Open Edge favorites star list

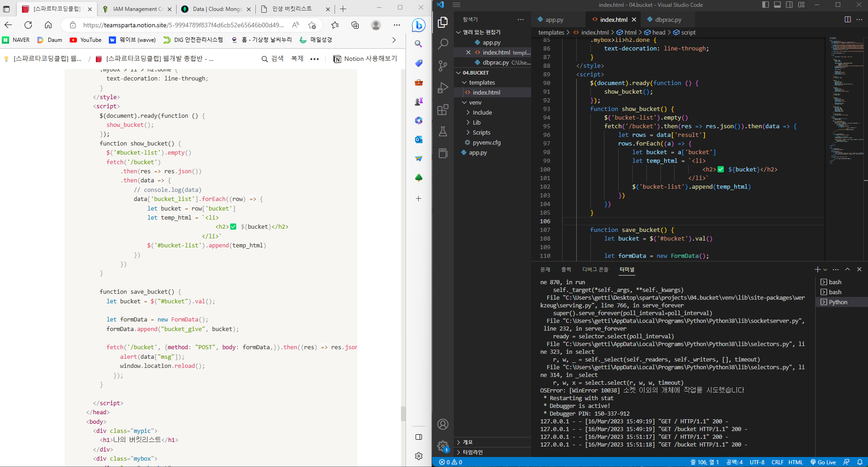[335, 25]
